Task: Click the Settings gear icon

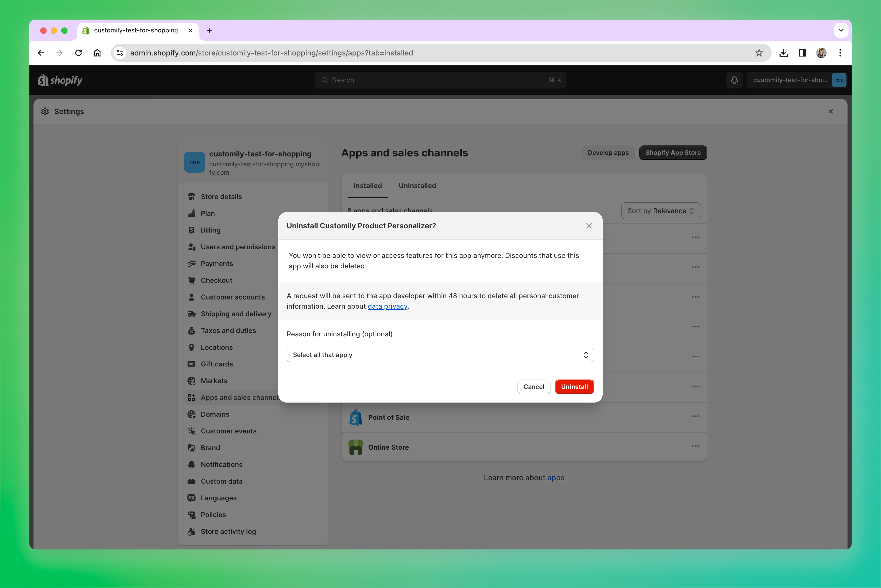Action: (x=45, y=111)
